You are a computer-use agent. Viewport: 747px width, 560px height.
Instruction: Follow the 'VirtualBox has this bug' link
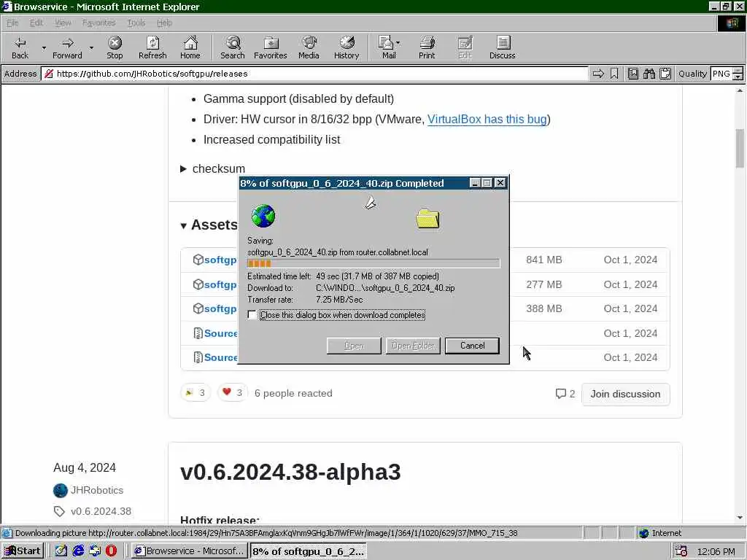pos(487,119)
